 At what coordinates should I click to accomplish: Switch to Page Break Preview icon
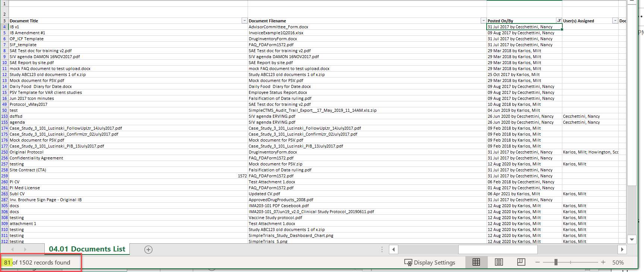[x=521, y=262]
